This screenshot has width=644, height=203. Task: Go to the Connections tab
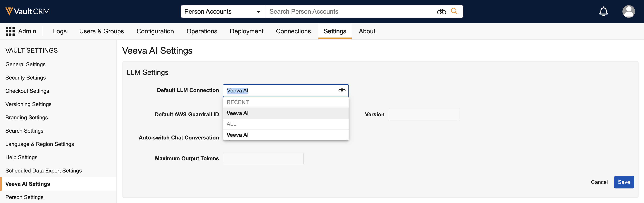(293, 31)
